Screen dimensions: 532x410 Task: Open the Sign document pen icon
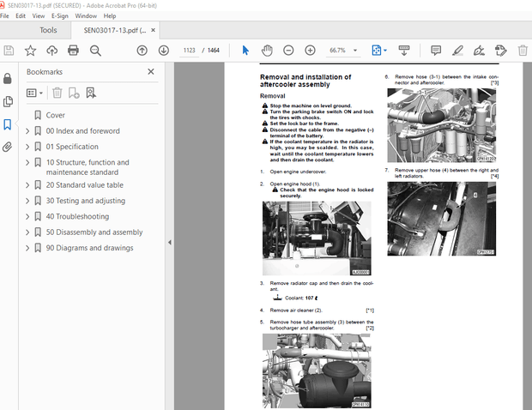(x=479, y=51)
